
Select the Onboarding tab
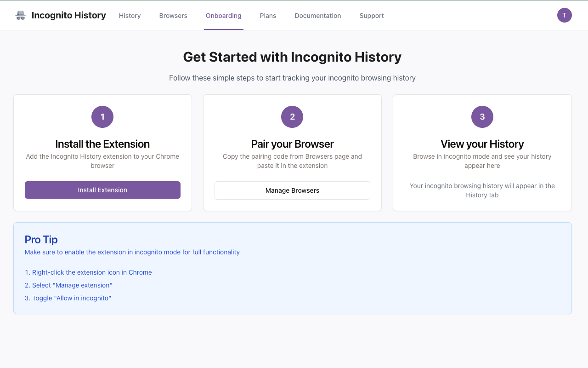(224, 16)
